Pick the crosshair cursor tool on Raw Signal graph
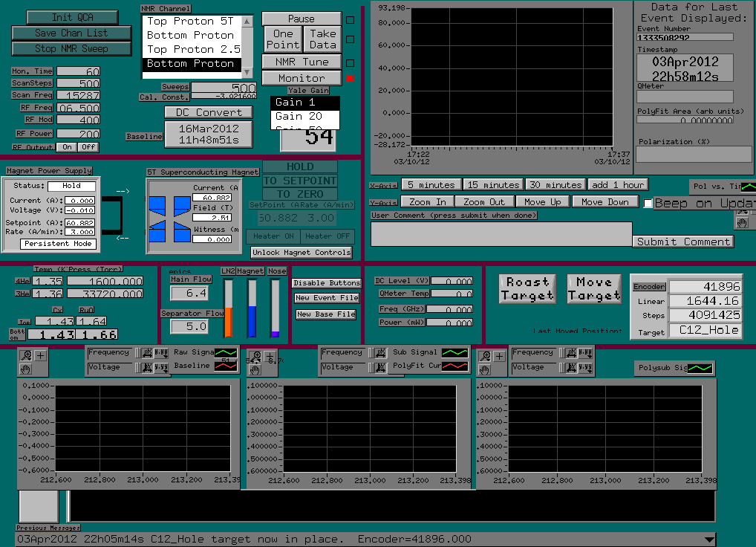The width and height of the screenshot is (756, 547). tap(41, 356)
